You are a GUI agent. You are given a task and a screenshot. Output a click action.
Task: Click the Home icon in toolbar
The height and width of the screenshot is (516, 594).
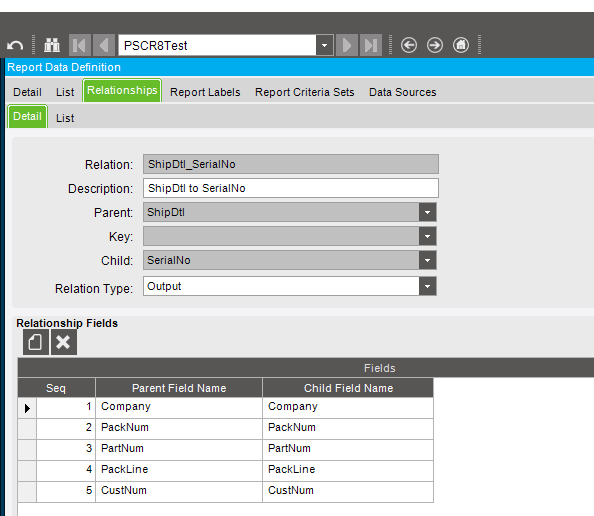[x=461, y=45]
